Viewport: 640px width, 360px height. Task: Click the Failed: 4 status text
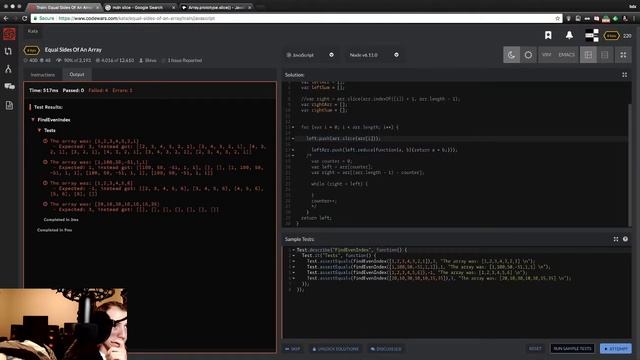(x=98, y=90)
